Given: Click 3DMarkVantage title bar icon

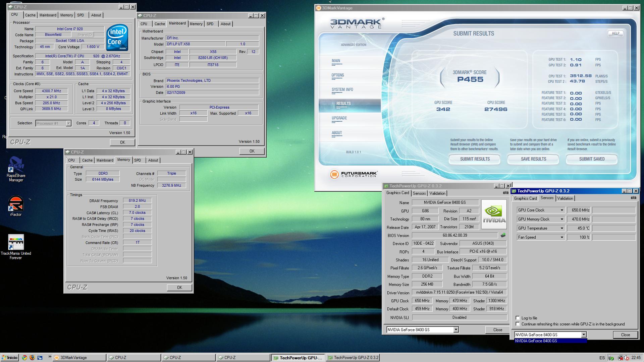Looking at the screenshot, I should 319,8.
